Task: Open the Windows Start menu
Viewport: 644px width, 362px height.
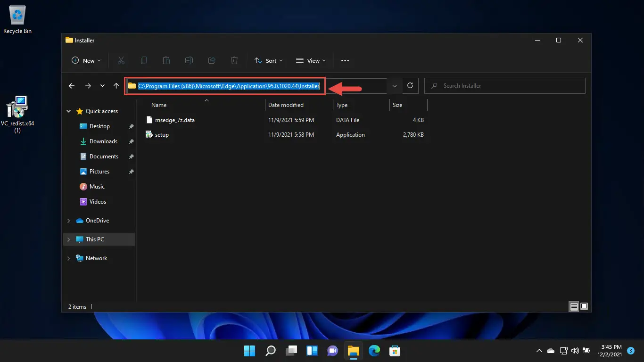Action: click(249, 351)
